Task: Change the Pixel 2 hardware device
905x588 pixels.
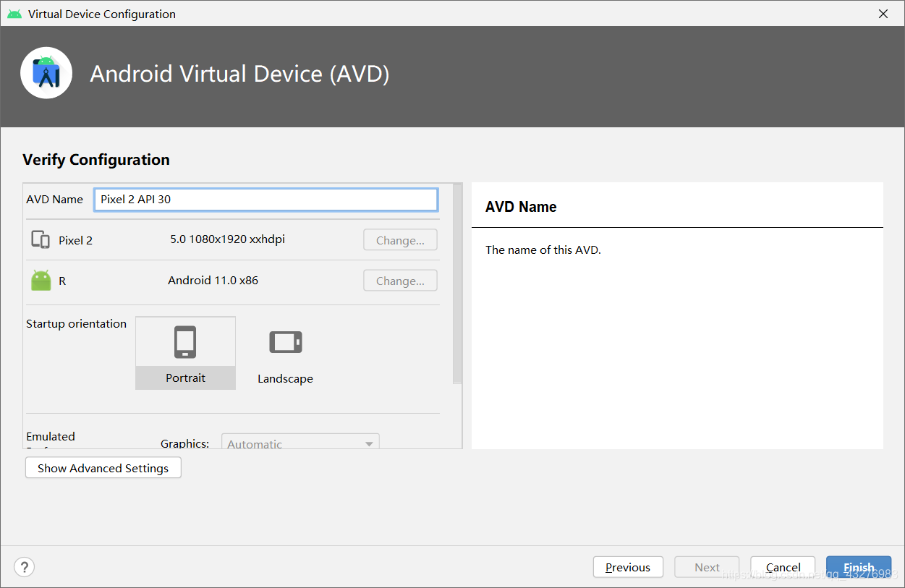Action: tap(400, 240)
